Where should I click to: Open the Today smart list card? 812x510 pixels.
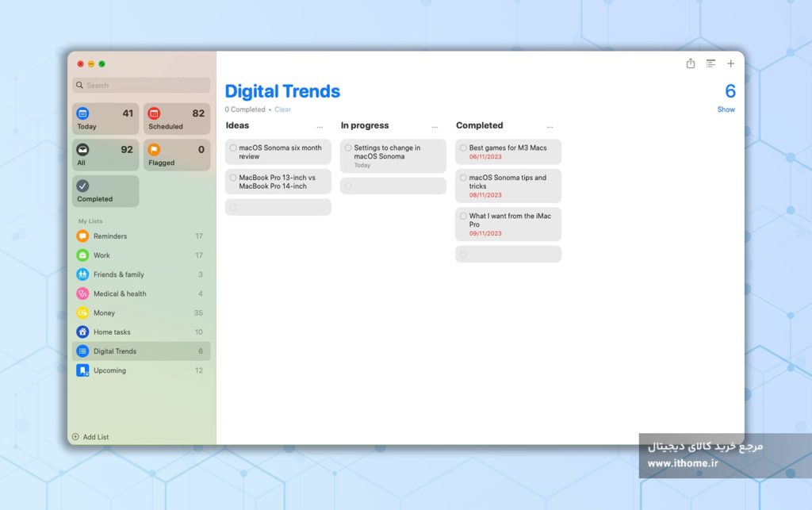click(105, 118)
